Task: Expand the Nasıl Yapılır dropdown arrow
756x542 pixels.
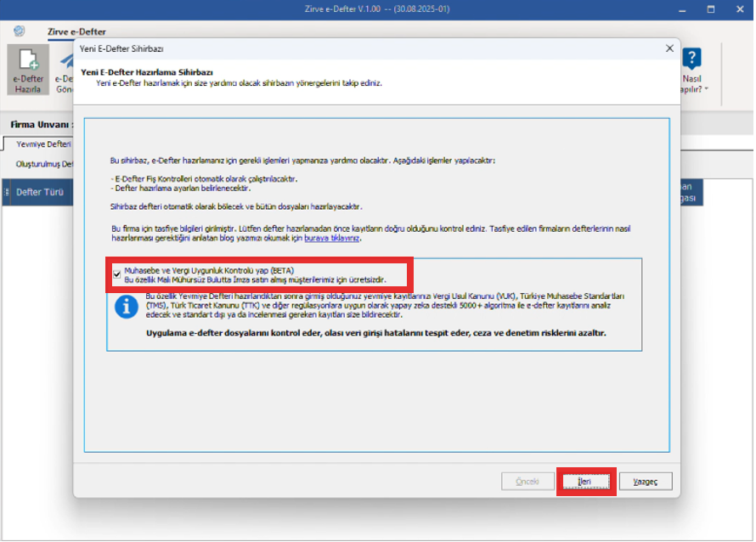Action: point(707,88)
